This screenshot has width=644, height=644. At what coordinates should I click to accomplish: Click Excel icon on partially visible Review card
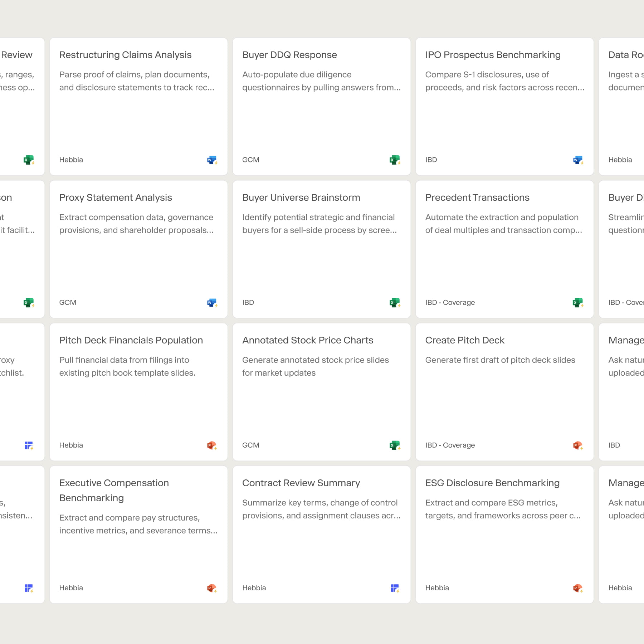[x=29, y=160]
